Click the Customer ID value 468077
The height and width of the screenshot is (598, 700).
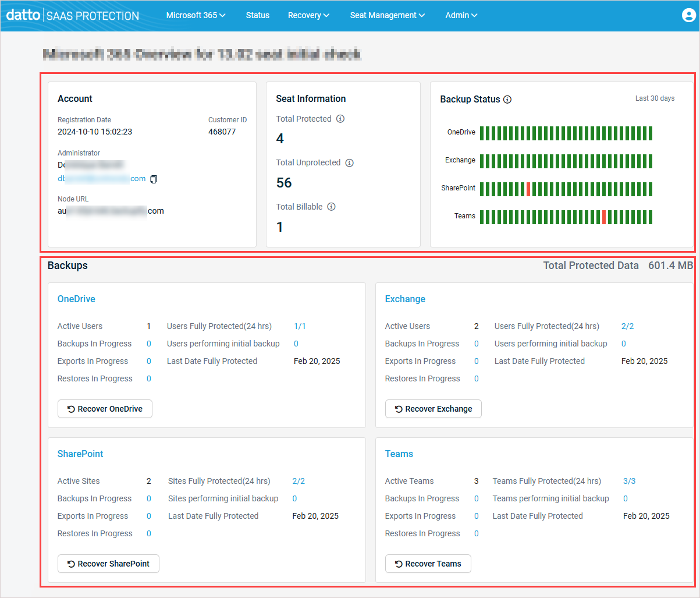(222, 132)
